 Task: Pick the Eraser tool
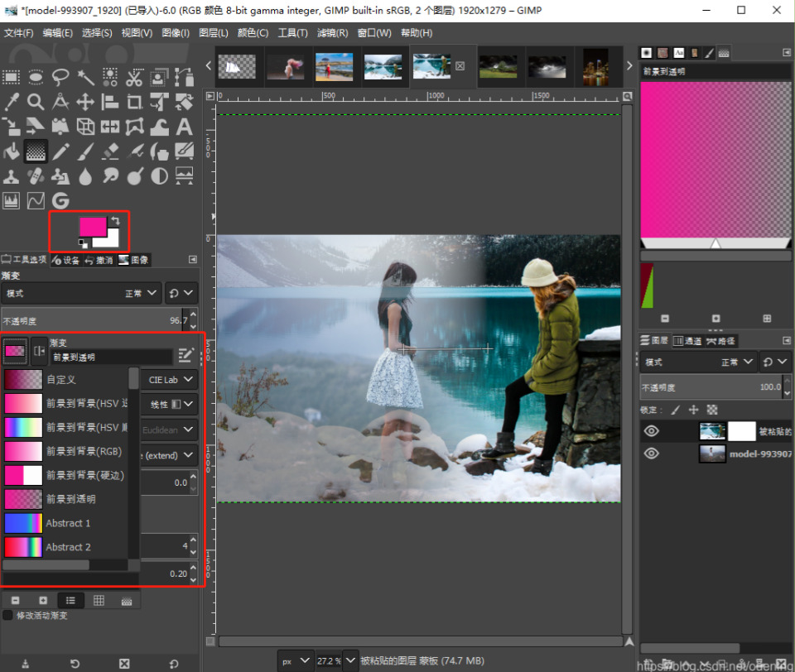pos(110,151)
